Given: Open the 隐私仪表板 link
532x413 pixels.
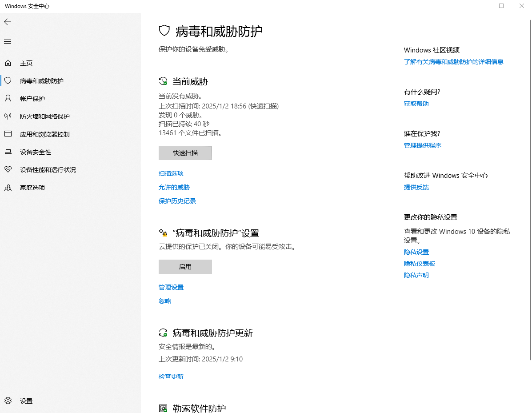Looking at the screenshot, I should coord(420,264).
